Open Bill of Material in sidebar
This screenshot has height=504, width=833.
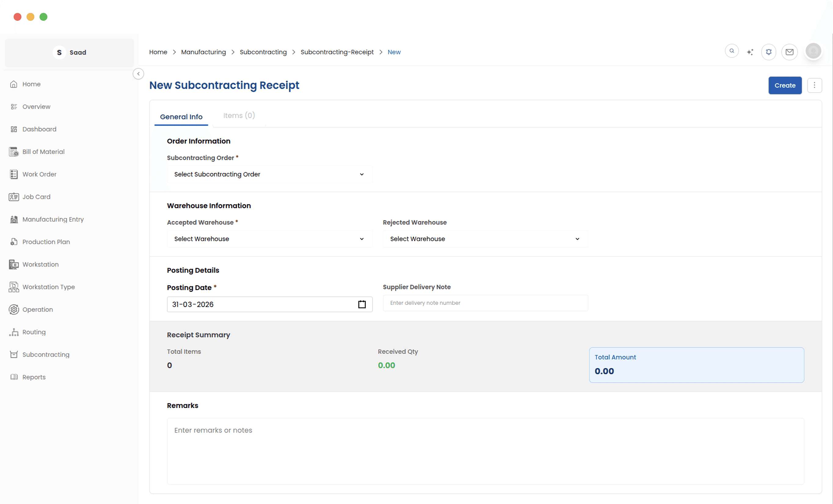(43, 152)
